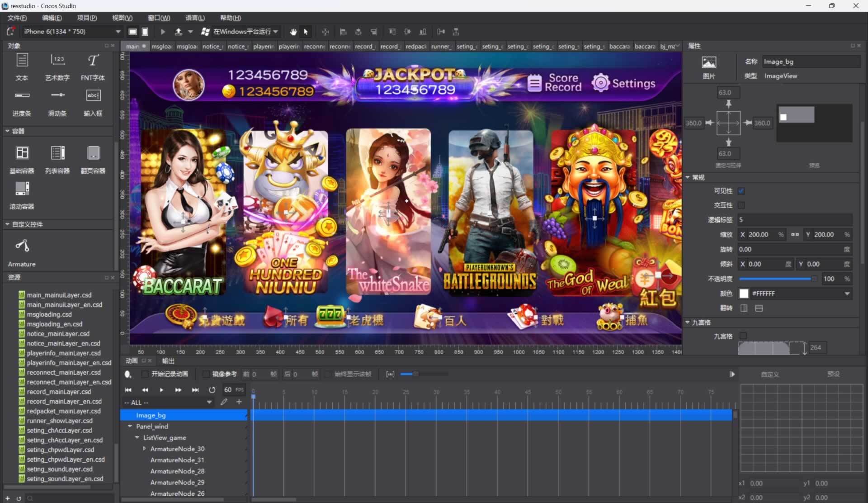The image size is (868, 503).
Task: Click the FNT字体 font widget icon
Action: (93, 61)
